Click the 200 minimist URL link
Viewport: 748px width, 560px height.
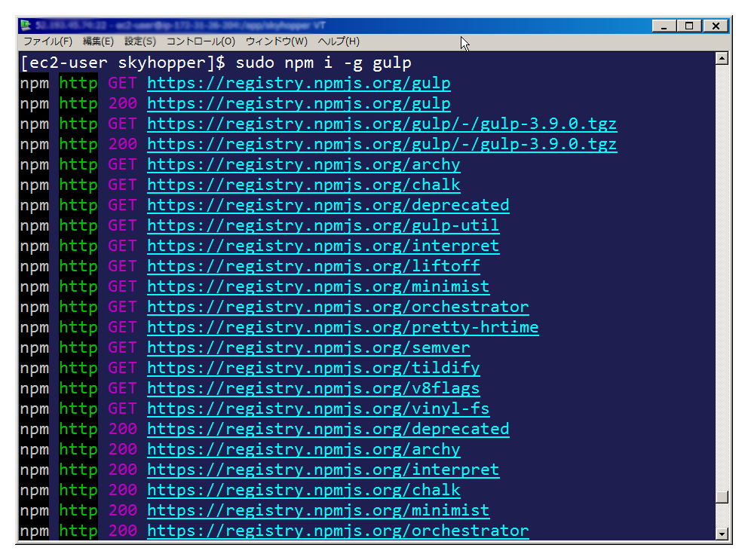(318, 510)
